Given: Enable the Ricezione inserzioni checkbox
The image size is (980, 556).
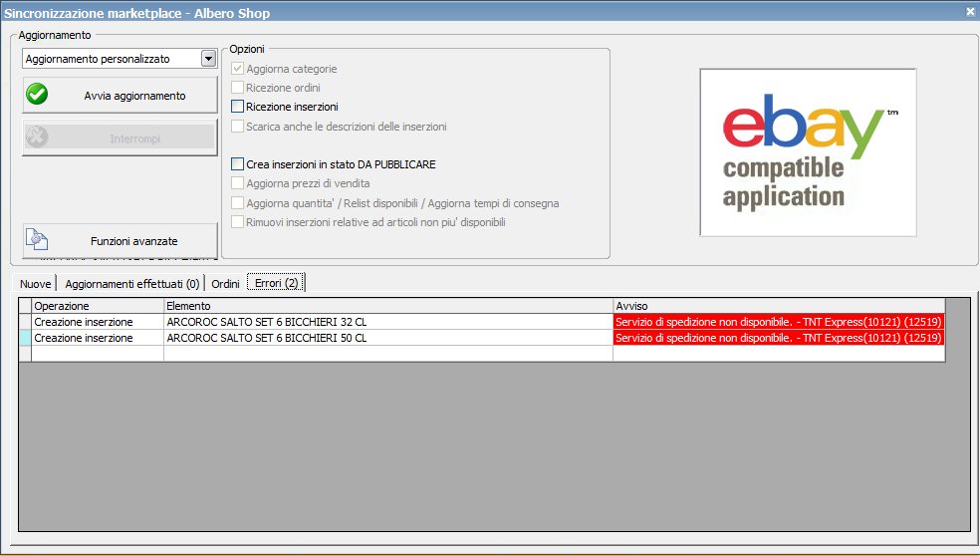Looking at the screenshot, I should pyautogui.click(x=237, y=107).
